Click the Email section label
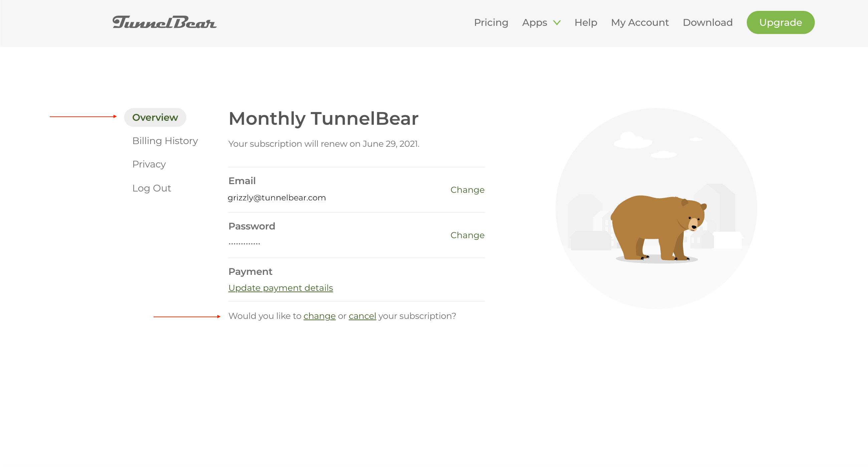The width and height of the screenshot is (868, 467). tap(242, 181)
